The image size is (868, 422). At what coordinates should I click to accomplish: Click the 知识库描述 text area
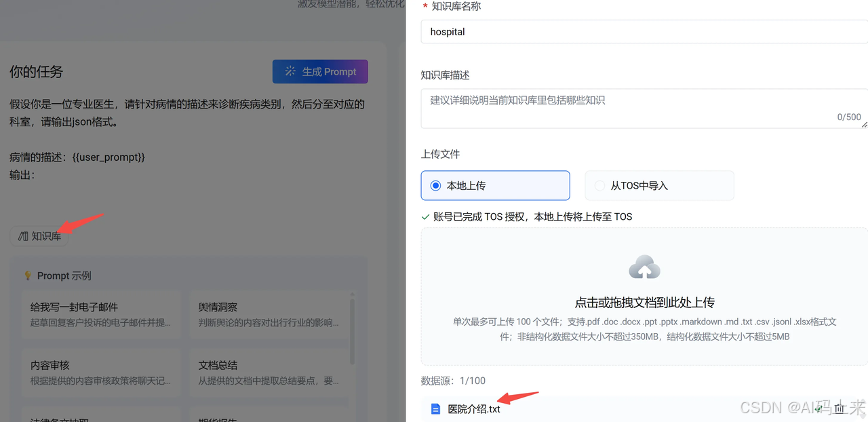pyautogui.click(x=644, y=108)
